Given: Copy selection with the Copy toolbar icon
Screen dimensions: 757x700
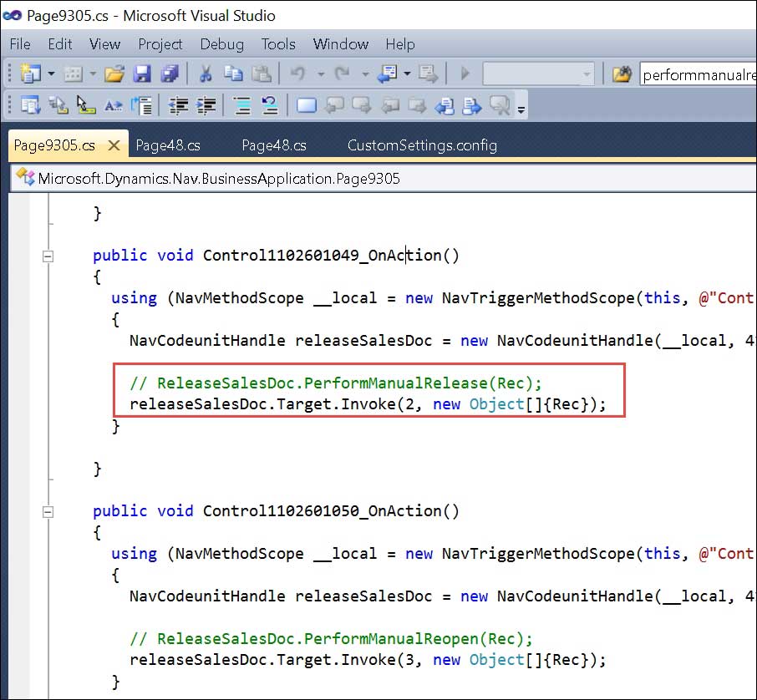Looking at the screenshot, I should point(235,74).
